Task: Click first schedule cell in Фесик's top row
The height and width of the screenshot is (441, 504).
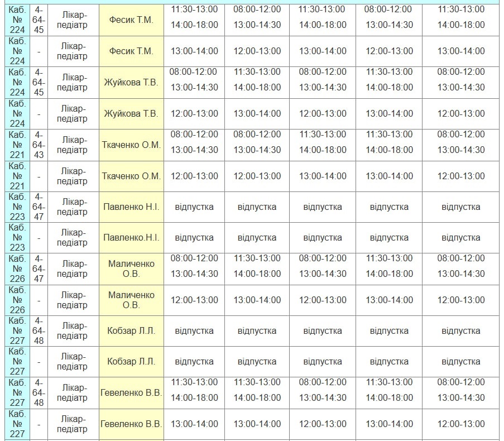Action: [x=194, y=17]
